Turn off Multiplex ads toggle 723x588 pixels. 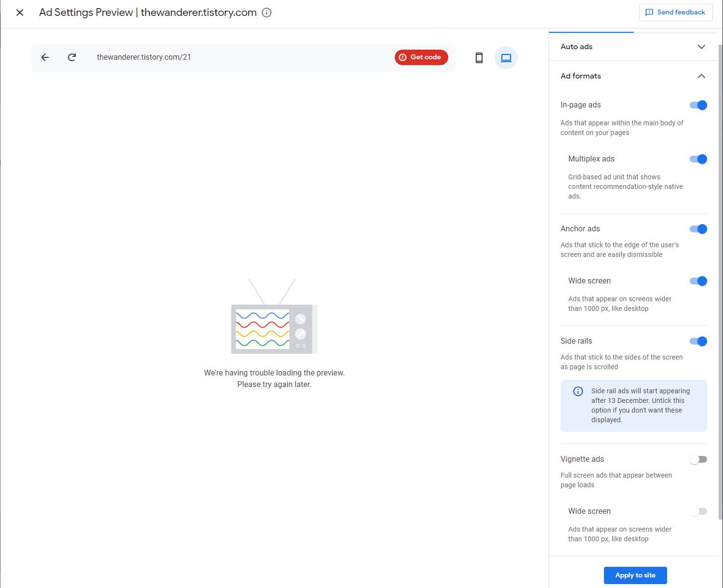click(x=698, y=159)
